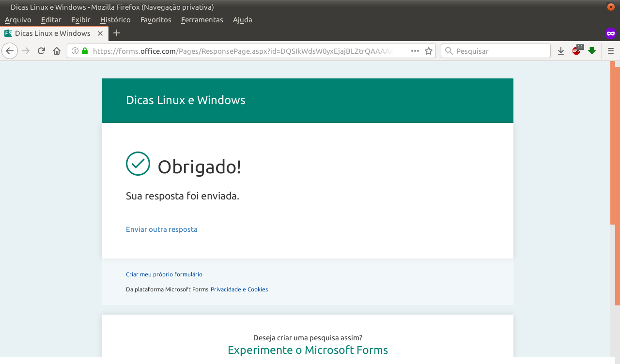Click the Downloads arrow icon
Screen dimensions: 620x364
[560, 50]
